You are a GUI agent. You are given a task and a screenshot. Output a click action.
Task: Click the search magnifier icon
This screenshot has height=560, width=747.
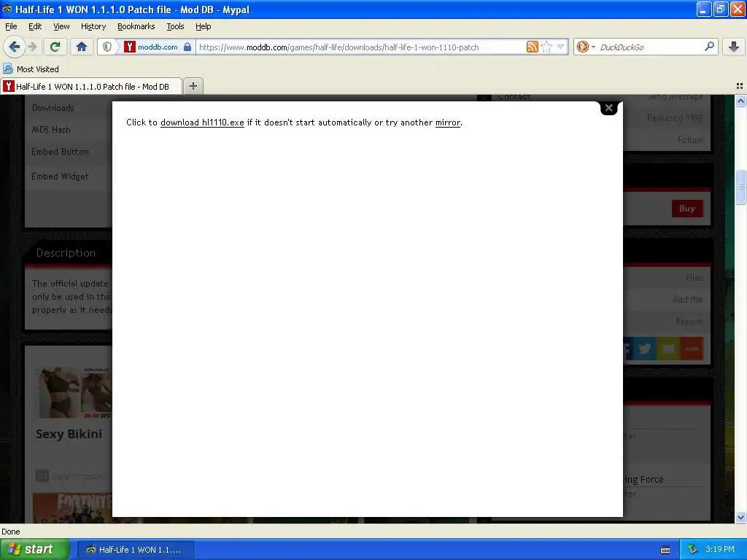point(709,47)
